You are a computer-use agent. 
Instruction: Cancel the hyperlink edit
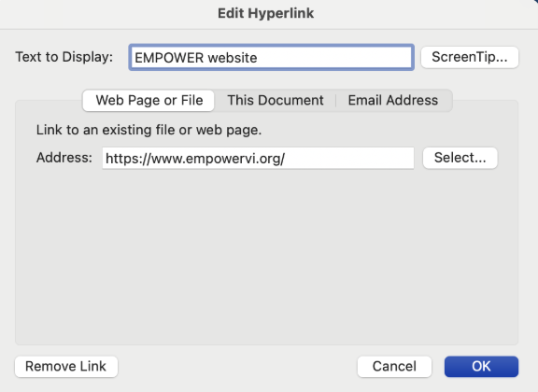[x=394, y=366]
